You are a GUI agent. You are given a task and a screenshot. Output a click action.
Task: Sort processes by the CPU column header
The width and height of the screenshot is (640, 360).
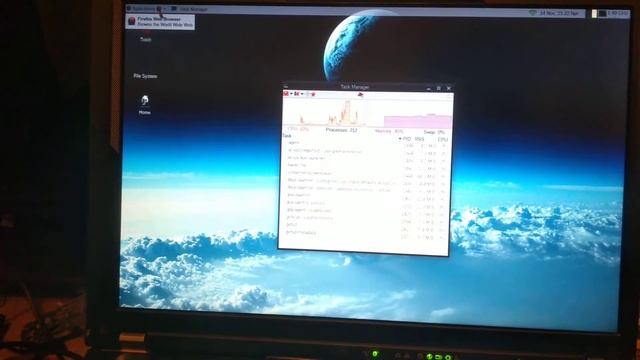pos(442,140)
